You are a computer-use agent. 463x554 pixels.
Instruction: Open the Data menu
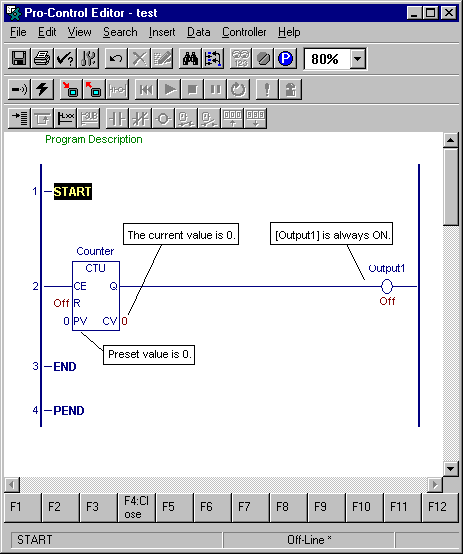tap(199, 32)
